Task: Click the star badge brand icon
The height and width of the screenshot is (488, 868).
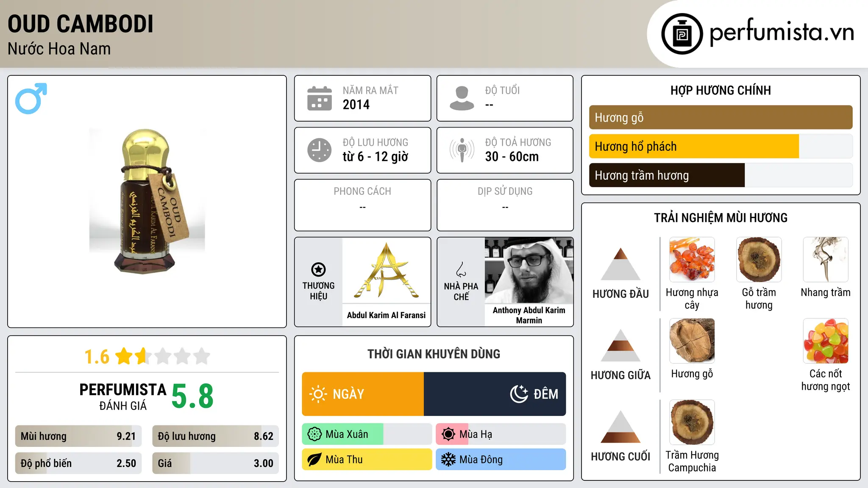Action: (x=318, y=269)
